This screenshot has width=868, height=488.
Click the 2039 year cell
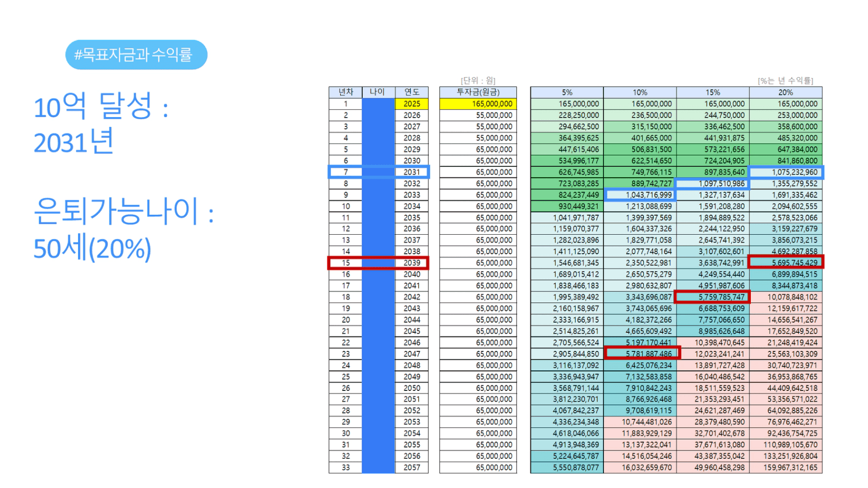pos(412,263)
